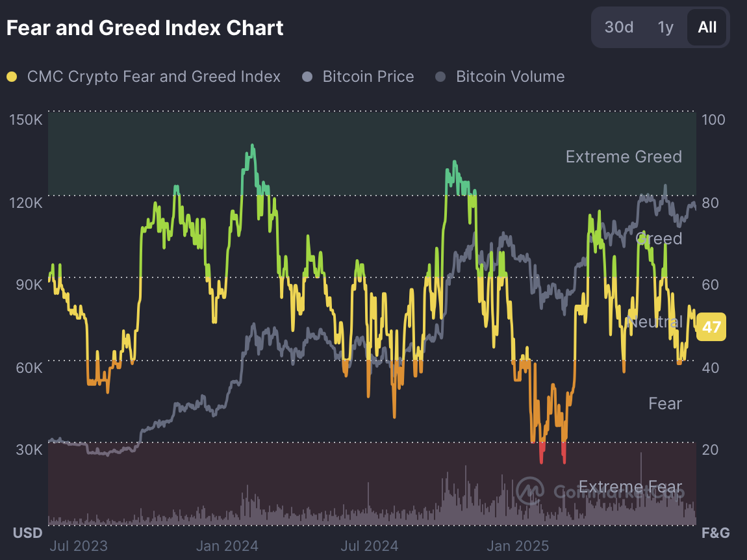Select the 30d time range tab
747x560 pixels.
coord(618,27)
